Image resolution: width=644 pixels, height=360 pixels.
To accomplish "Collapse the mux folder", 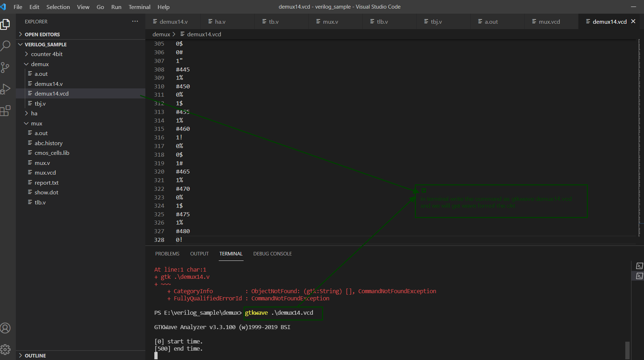I will (81, 123).
